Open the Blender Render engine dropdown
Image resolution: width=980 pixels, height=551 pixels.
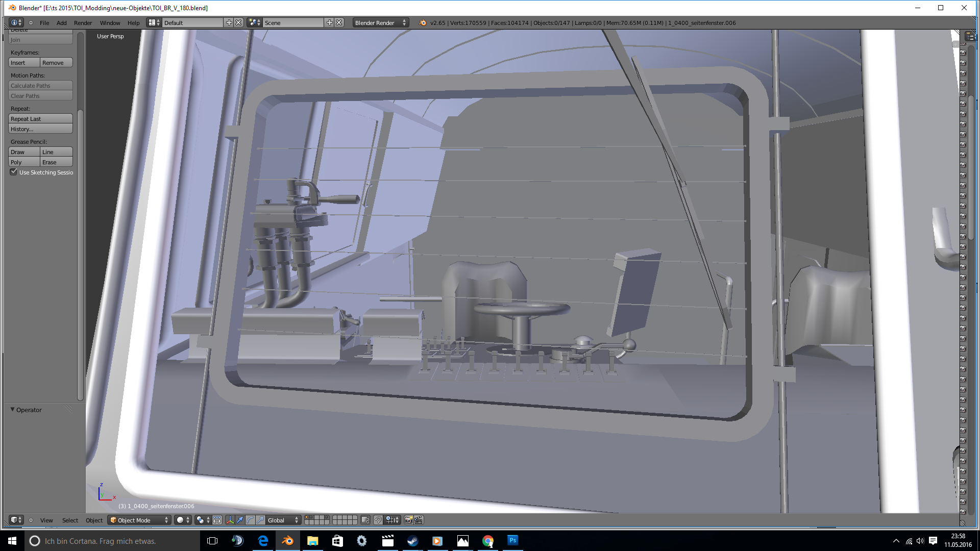coord(380,22)
